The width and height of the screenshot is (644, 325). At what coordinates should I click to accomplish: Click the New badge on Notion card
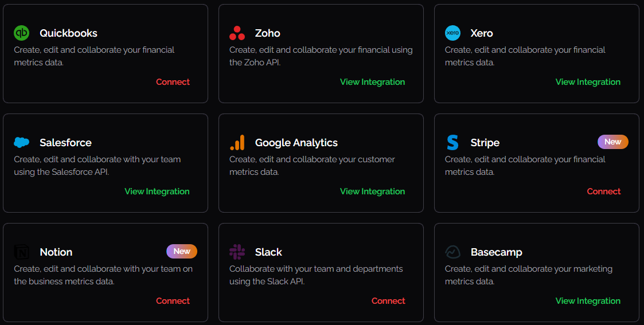(x=181, y=251)
